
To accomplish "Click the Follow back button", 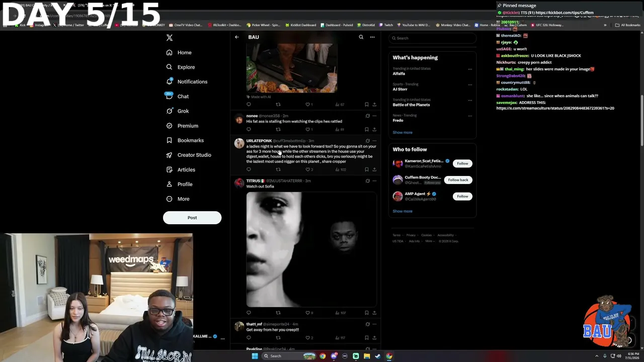I will 458,180.
